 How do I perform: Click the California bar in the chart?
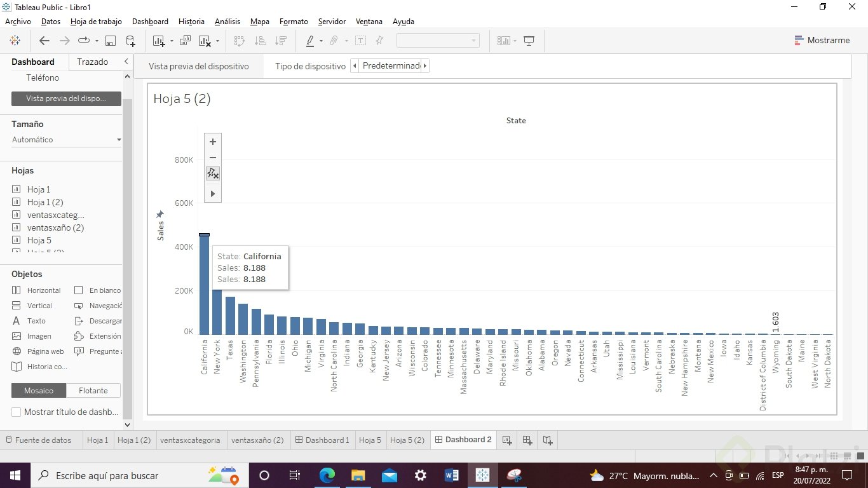click(204, 285)
